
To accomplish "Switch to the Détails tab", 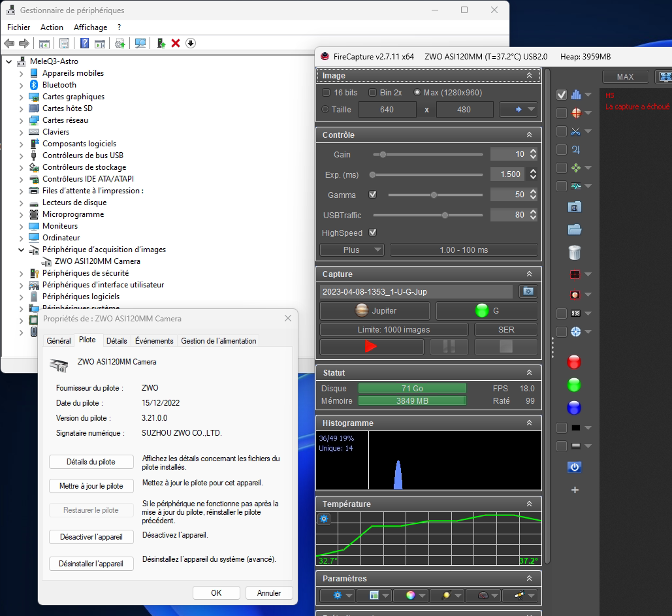I will pyautogui.click(x=116, y=341).
